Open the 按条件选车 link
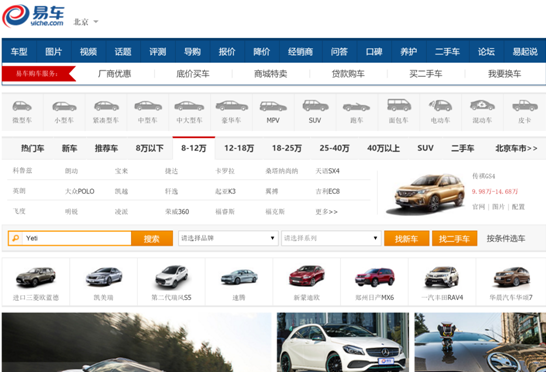The height and width of the screenshot is (373, 546). click(x=506, y=239)
